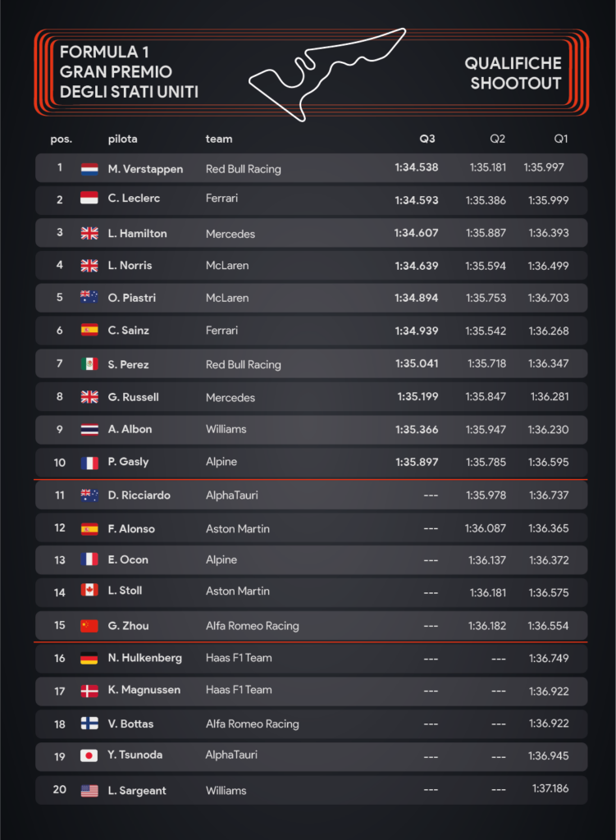Open driver name L. Hamilton

(x=138, y=234)
